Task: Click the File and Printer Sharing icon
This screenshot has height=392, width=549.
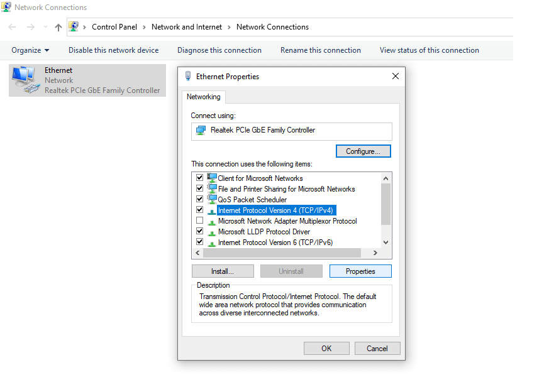Action: [x=211, y=189]
